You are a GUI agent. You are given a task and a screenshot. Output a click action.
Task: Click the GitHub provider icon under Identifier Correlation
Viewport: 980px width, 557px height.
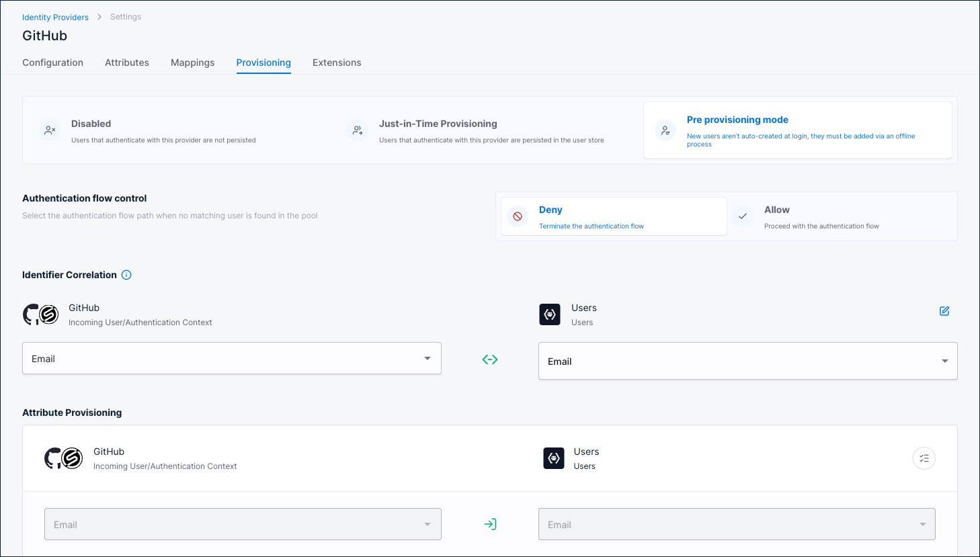tap(41, 314)
